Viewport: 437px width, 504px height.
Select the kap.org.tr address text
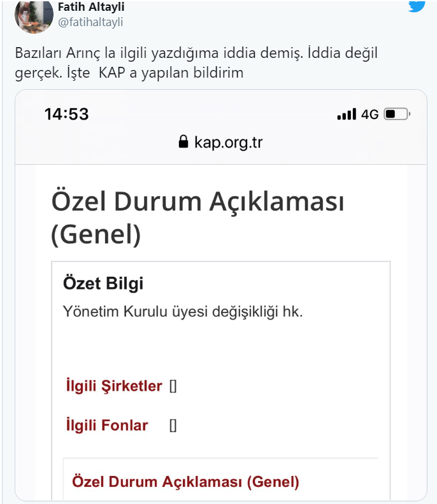(x=228, y=142)
